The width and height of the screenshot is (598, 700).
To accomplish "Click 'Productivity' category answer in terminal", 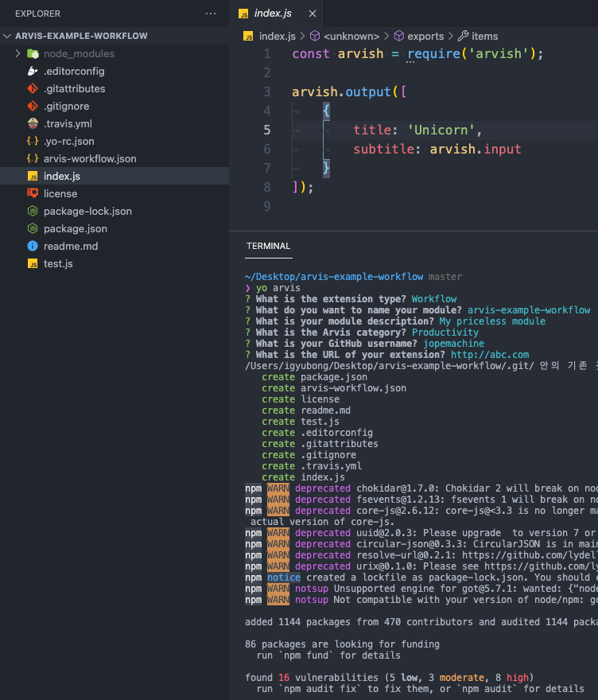I will coord(445,332).
